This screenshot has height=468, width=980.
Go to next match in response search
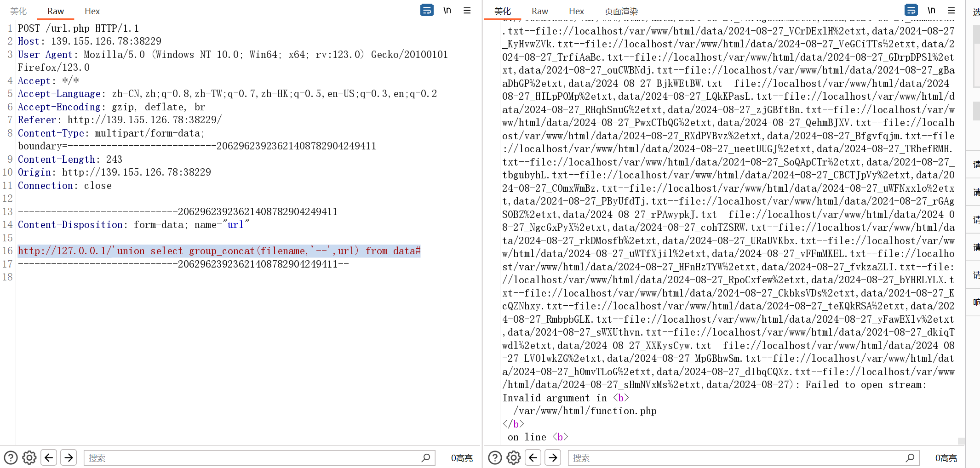[553, 457]
